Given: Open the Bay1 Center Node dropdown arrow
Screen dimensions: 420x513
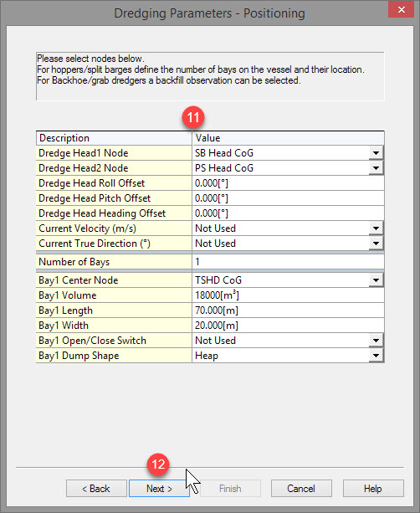Looking at the screenshot, I should click(x=376, y=280).
